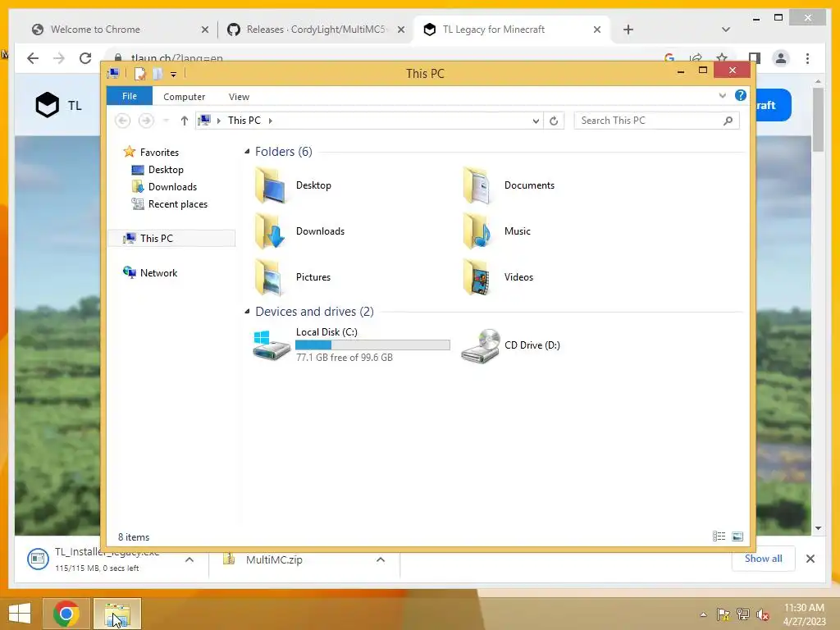Click the Properties quick access toolbar icon
The image size is (840, 630).
pyautogui.click(x=139, y=73)
